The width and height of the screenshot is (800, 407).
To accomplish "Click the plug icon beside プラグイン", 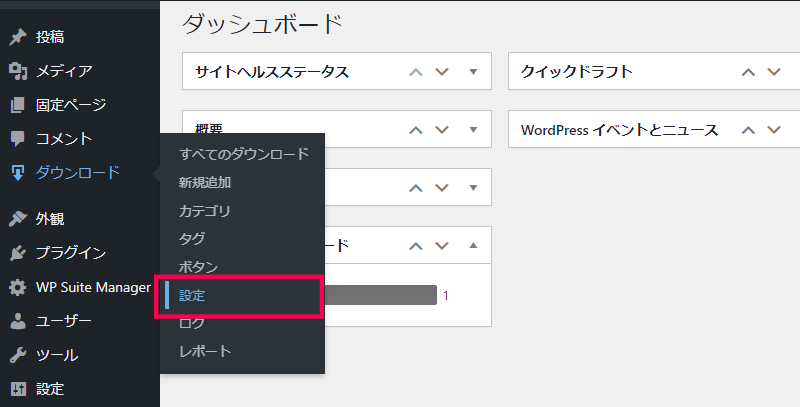I will point(17,253).
